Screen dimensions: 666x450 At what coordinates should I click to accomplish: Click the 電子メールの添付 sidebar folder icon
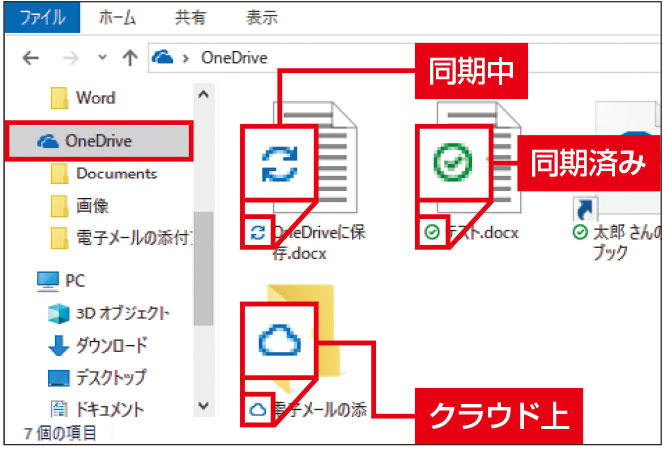click(59, 238)
